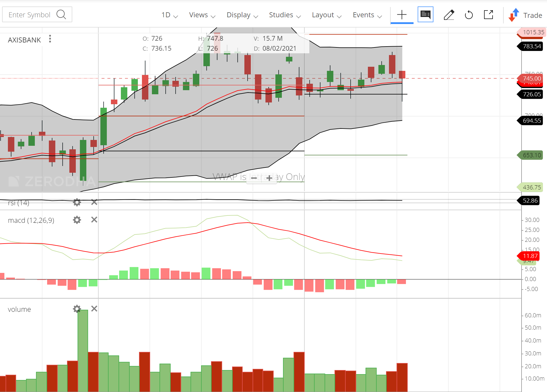Click the volume panel title
547x392 pixels.
click(19, 309)
